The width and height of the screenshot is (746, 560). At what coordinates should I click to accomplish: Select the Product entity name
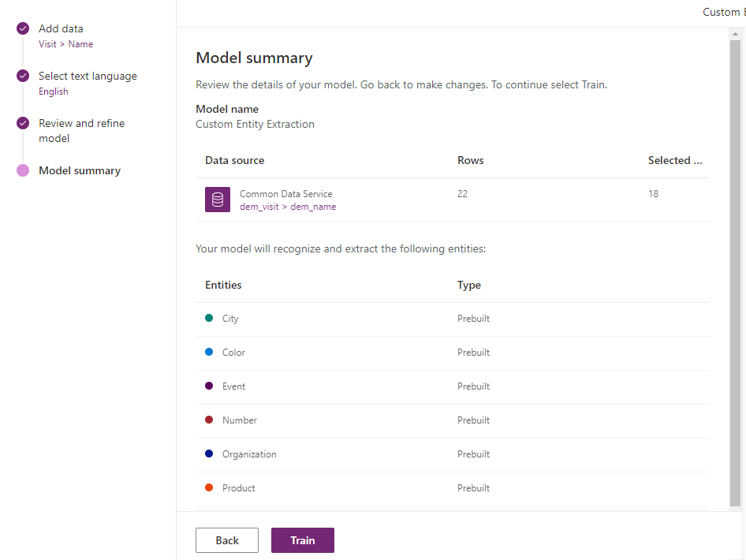tap(238, 488)
